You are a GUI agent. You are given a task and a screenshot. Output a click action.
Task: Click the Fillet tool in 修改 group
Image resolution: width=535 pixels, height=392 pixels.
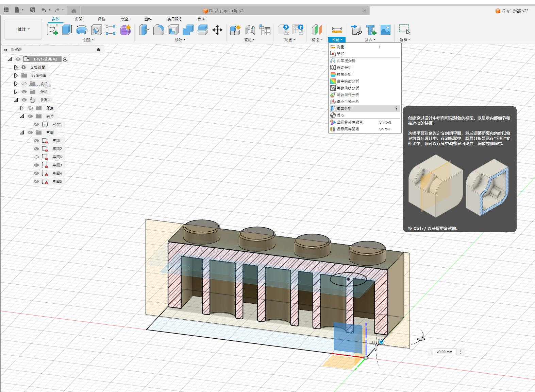[x=158, y=30]
